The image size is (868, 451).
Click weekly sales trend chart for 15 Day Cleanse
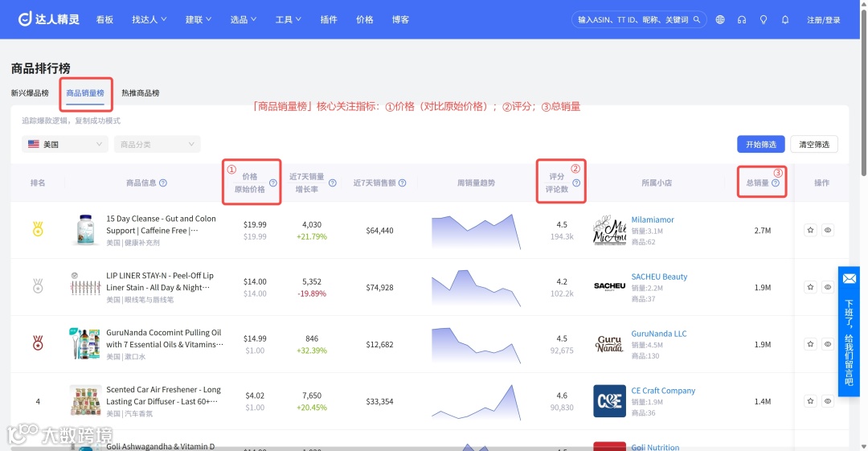point(476,232)
